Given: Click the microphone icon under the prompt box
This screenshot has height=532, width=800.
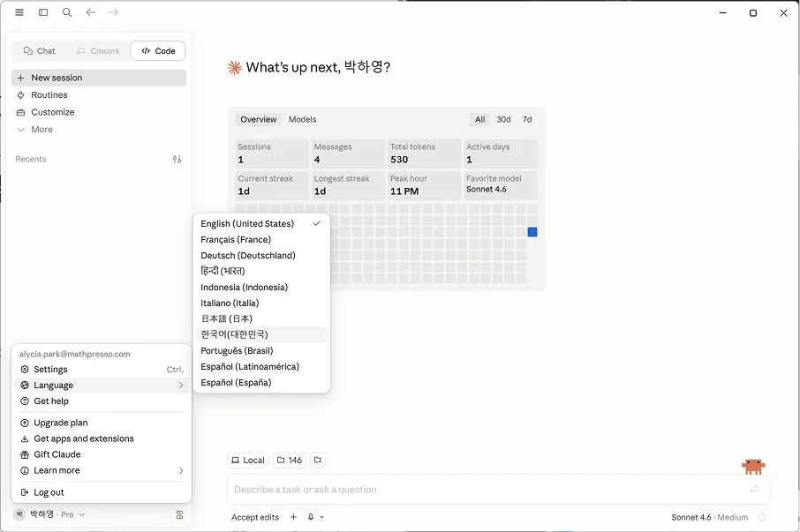Looking at the screenshot, I should pos(311,517).
